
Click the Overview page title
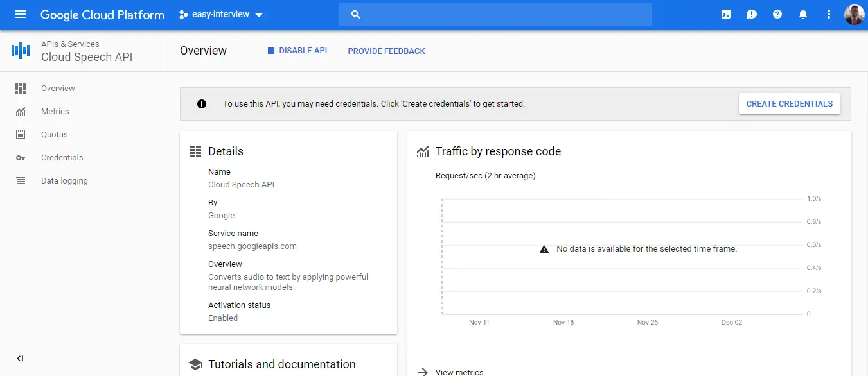click(203, 51)
